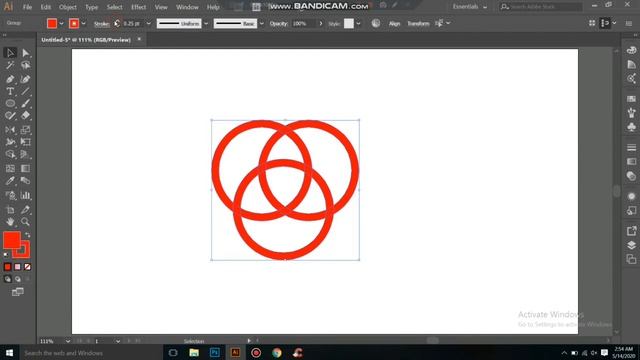Switch to Draw Normal mode

[7, 279]
